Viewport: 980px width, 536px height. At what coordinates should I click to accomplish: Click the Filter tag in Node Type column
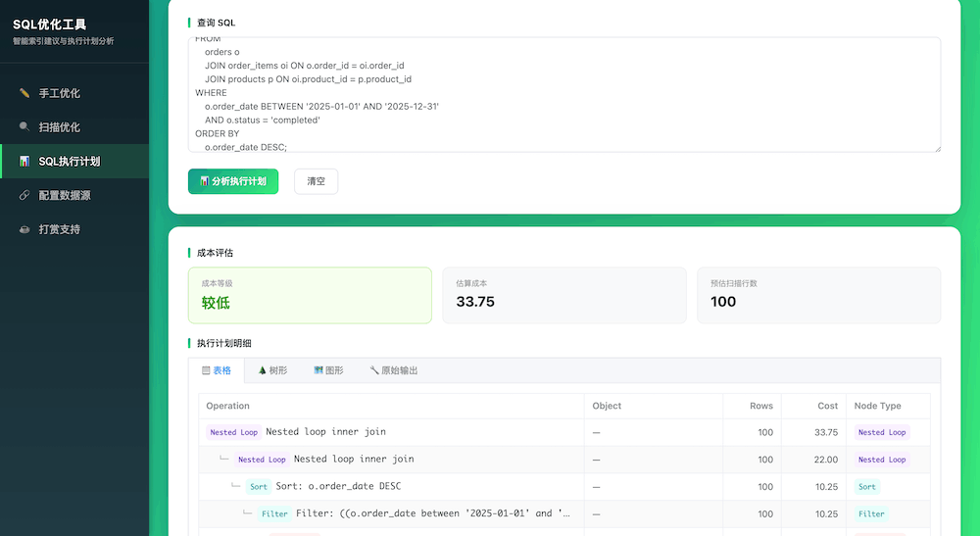pos(871,513)
